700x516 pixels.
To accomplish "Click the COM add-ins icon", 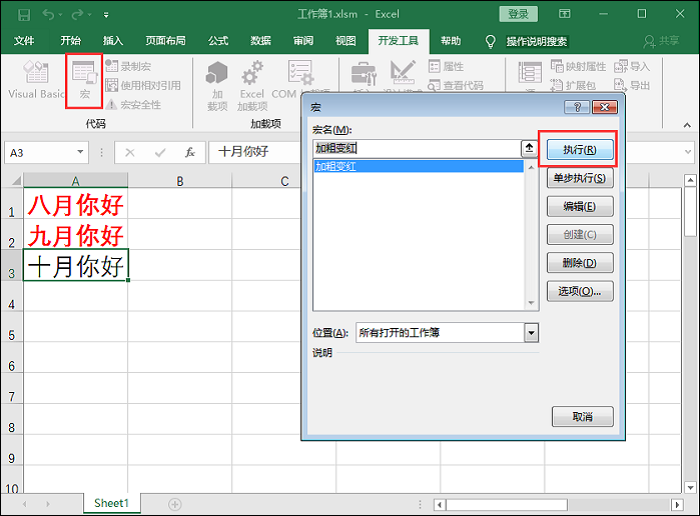I will [300, 74].
